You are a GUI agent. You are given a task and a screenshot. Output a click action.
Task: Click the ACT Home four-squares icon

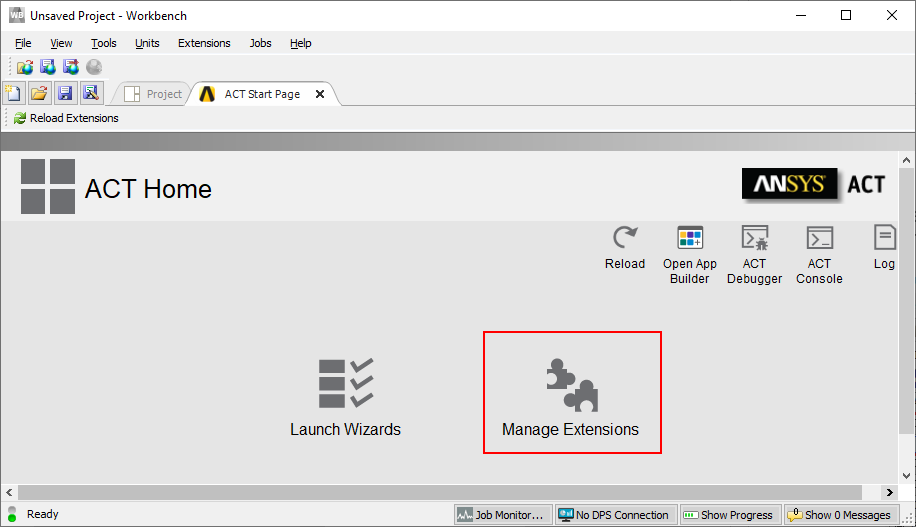click(x=48, y=186)
